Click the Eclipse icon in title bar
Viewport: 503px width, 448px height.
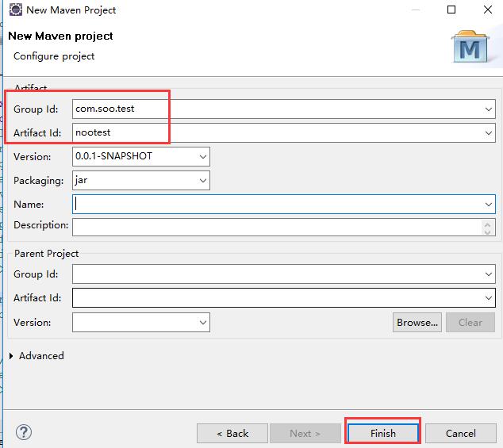point(15,10)
